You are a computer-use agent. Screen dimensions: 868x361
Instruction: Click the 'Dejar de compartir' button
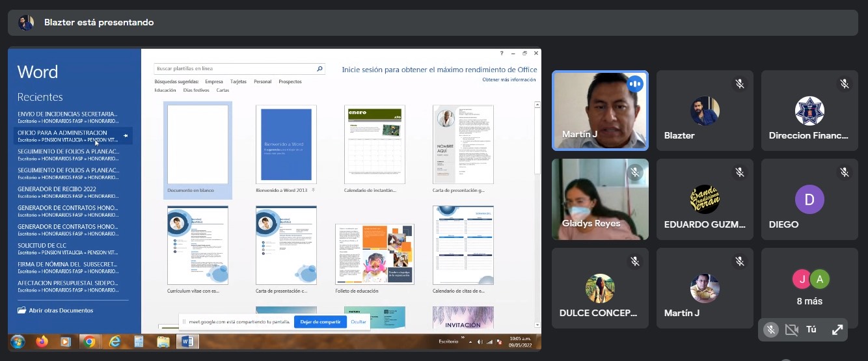point(320,321)
